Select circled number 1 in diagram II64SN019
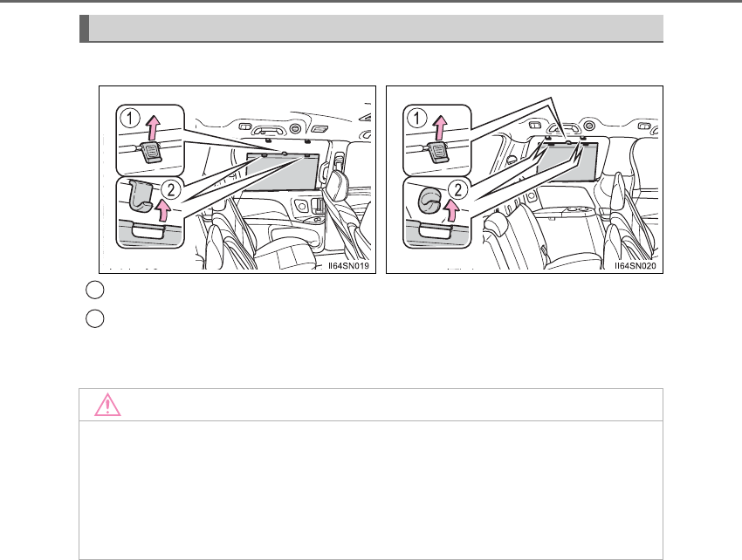This screenshot has width=742, height=560. tap(130, 118)
